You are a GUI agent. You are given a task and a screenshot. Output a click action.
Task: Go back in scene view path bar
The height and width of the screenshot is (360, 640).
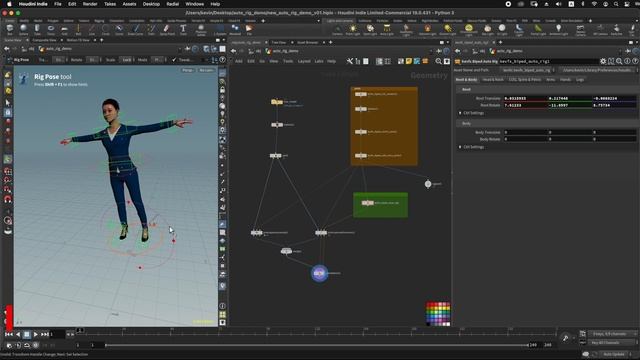[7, 49]
